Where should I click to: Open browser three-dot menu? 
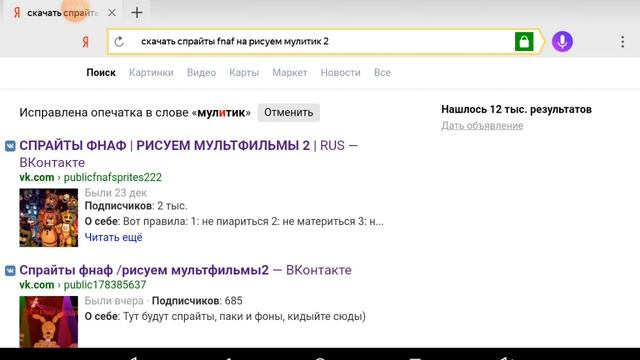click(622, 41)
